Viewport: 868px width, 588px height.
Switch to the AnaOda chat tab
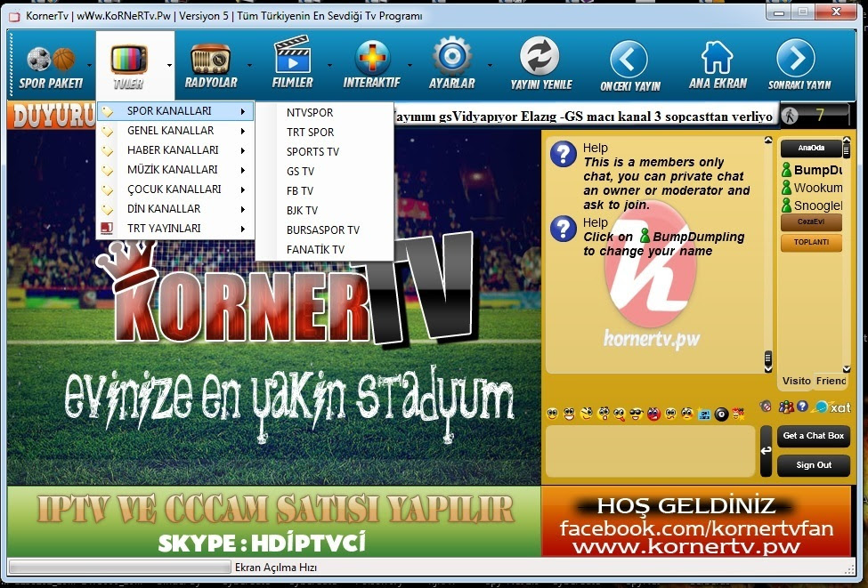click(x=811, y=148)
